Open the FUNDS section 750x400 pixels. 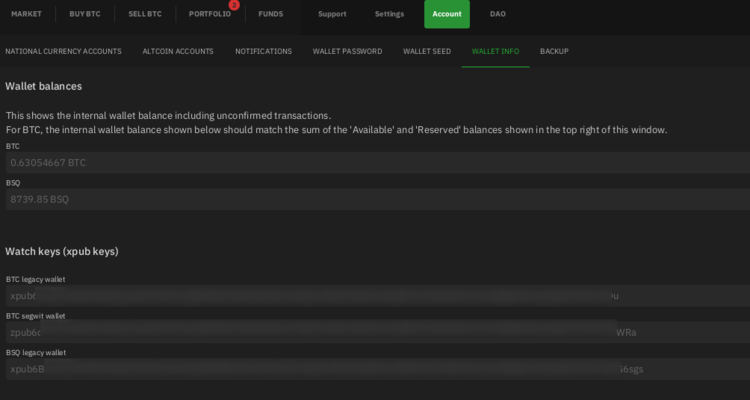pyautogui.click(x=270, y=15)
